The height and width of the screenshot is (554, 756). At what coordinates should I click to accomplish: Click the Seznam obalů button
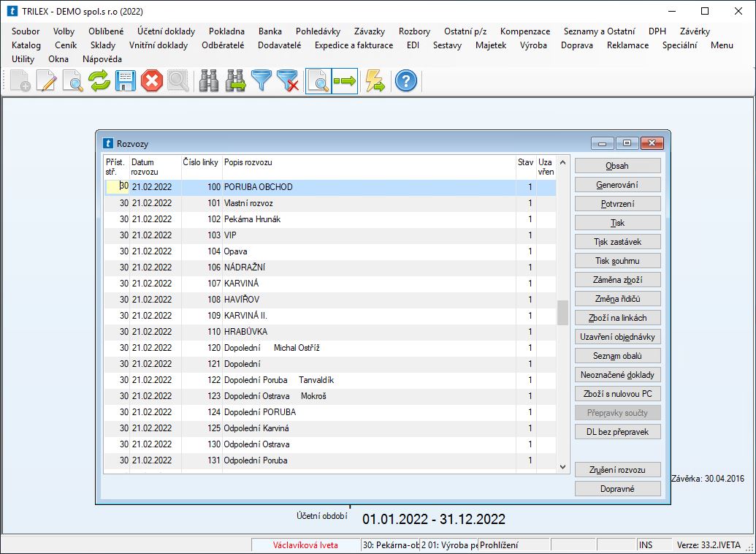pyautogui.click(x=618, y=356)
